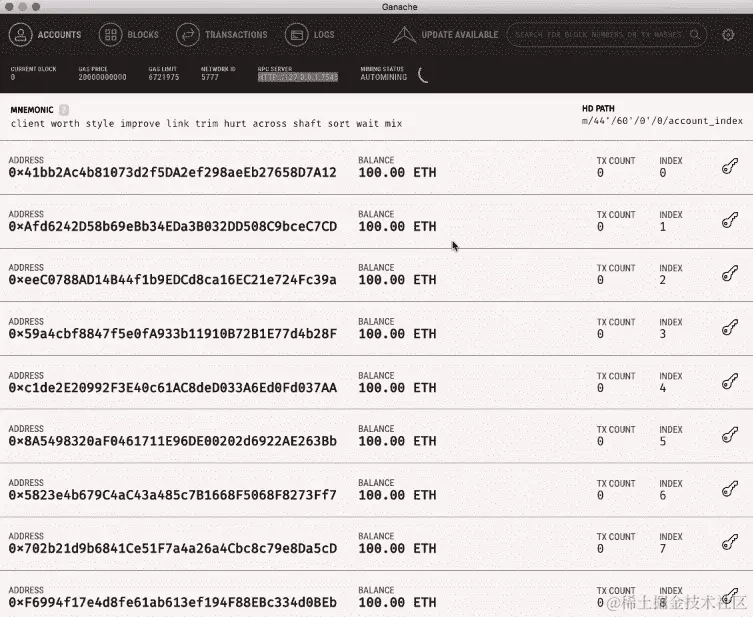Click the Accounts person icon
Image resolution: width=753 pixels, height=617 pixels.
(x=20, y=35)
